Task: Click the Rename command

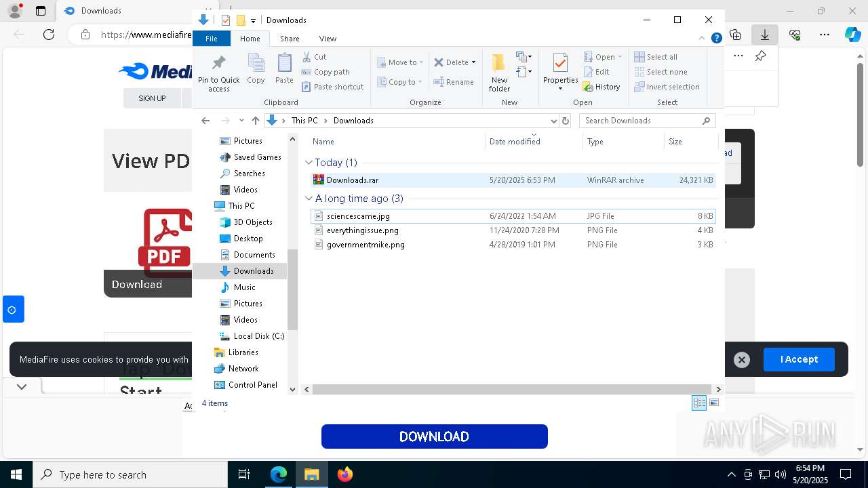Action: click(454, 82)
